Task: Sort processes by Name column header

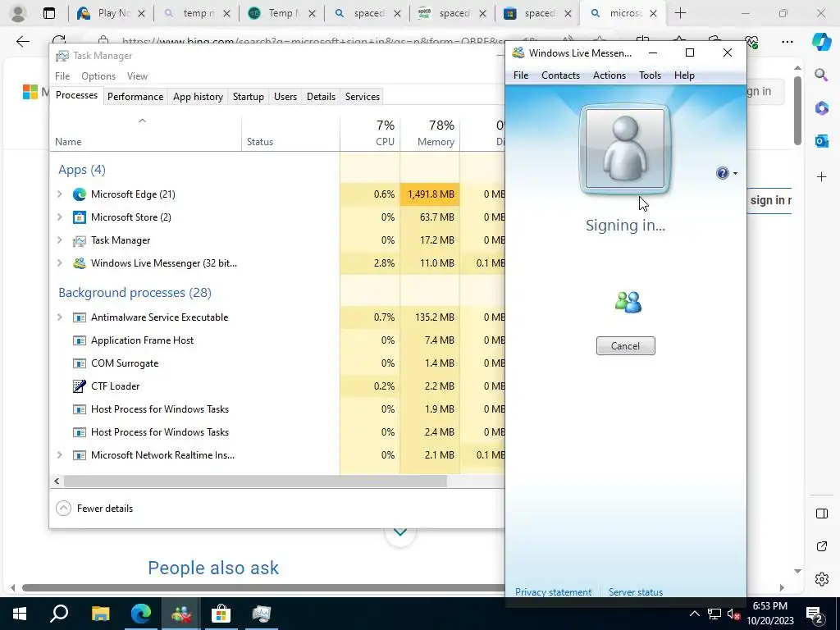Action: tap(146, 133)
